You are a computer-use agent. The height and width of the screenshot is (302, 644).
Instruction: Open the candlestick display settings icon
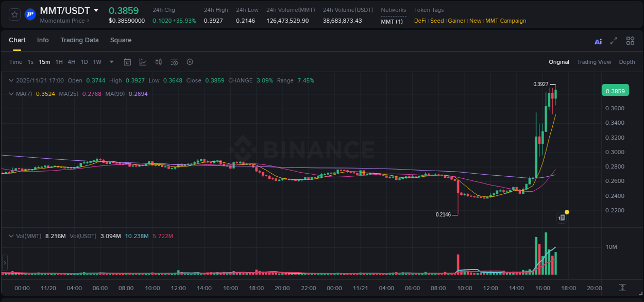tap(159, 62)
